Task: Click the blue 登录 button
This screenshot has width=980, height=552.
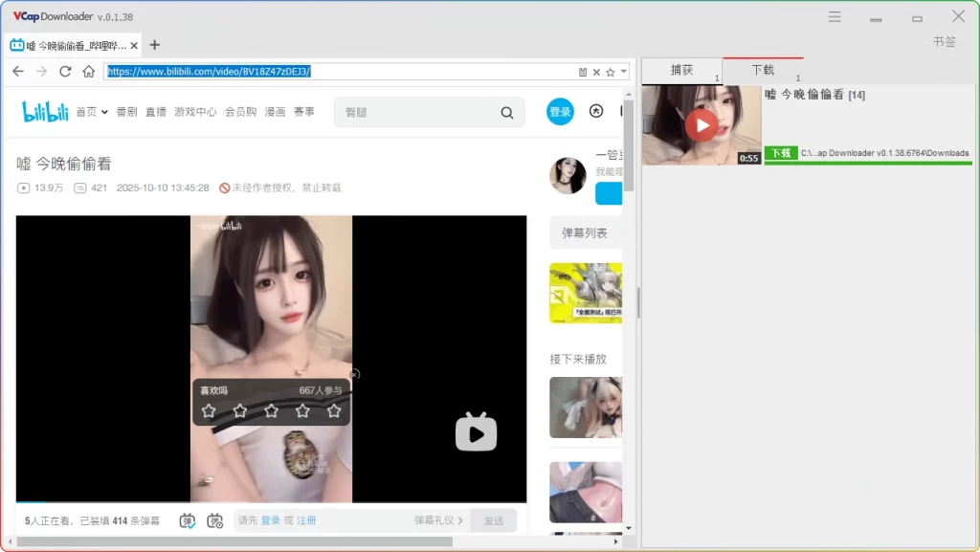Action: (559, 112)
